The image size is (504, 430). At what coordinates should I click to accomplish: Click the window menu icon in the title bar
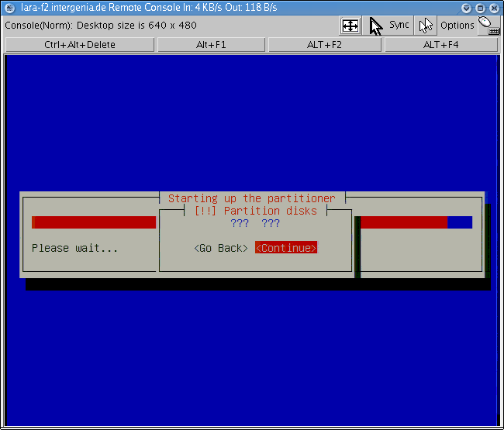(9, 8)
